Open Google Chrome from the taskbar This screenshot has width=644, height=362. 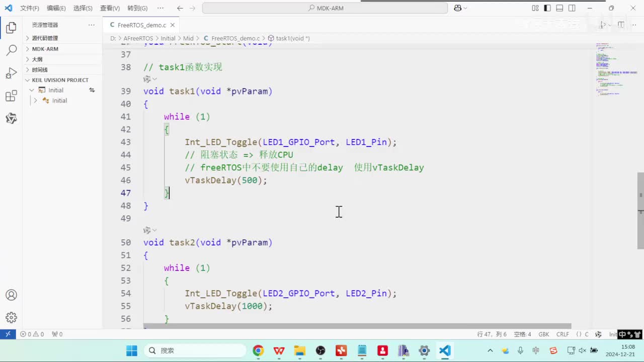258,350
